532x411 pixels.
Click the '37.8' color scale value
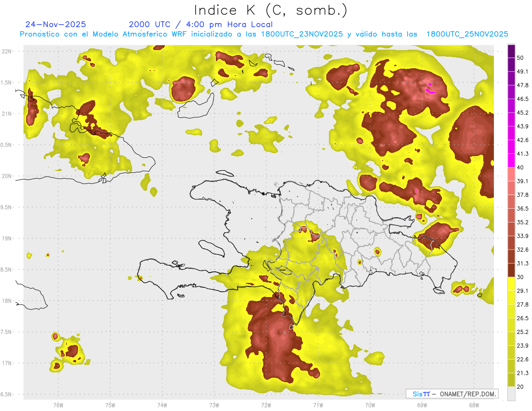(523, 195)
